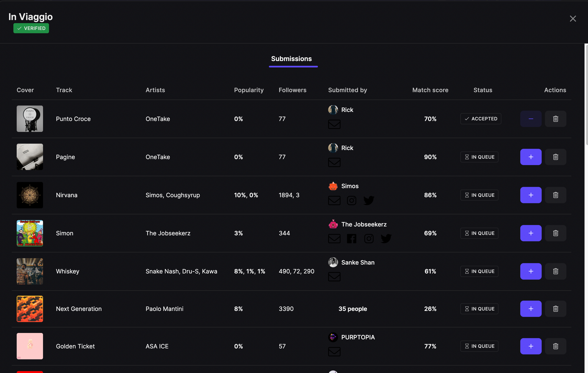
Task: Email Rick for the Pagine track
Action: click(x=334, y=162)
